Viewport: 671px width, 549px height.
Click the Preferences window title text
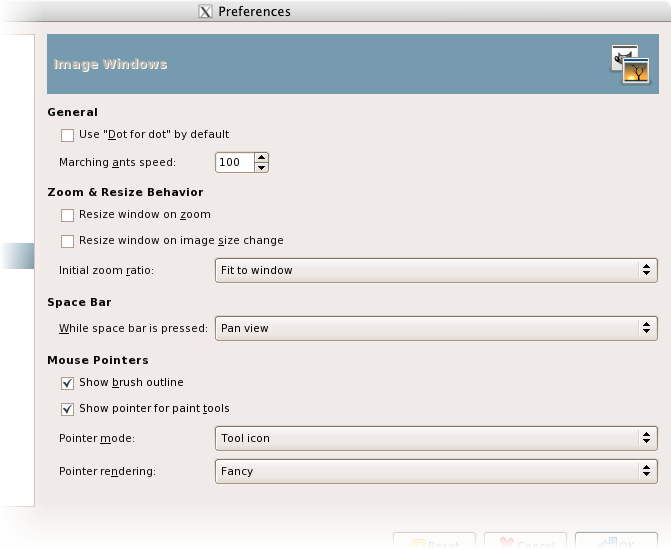click(x=255, y=12)
